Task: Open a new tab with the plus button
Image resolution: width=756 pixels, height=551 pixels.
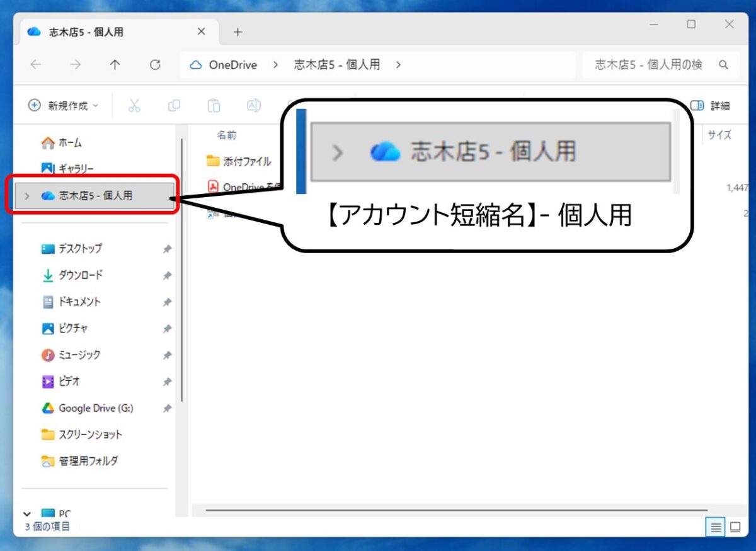Action: (238, 31)
